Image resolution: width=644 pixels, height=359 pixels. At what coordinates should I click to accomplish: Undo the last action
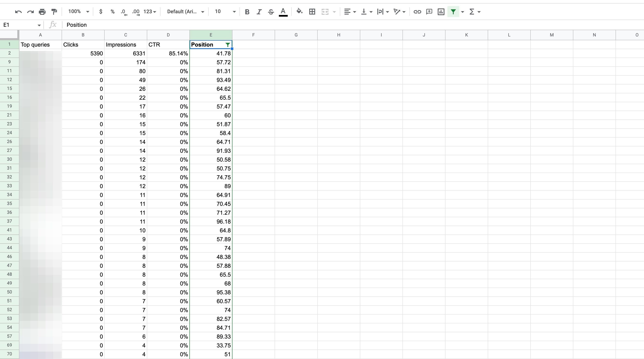pyautogui.click(x=18, y=12)
